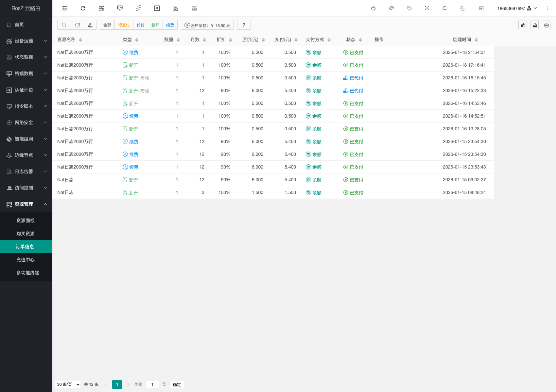Open the theme palette icon
The width and height of the screenshot is (556, 392).
tap(391, 8)
